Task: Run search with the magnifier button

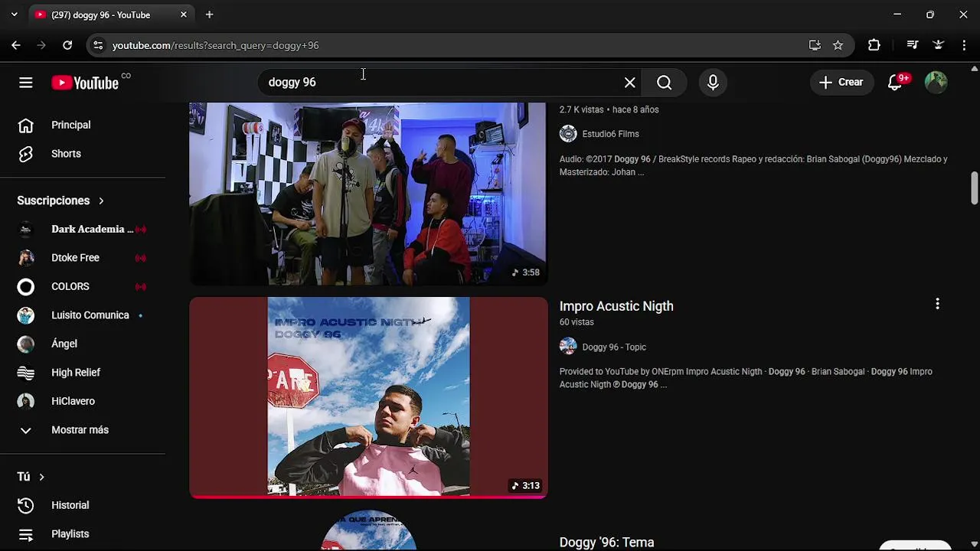Action: [x=664, y=83]
